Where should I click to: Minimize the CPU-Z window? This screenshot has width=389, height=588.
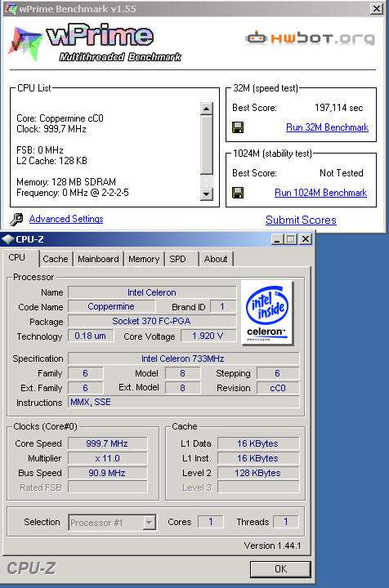click(x=277, y=239)
